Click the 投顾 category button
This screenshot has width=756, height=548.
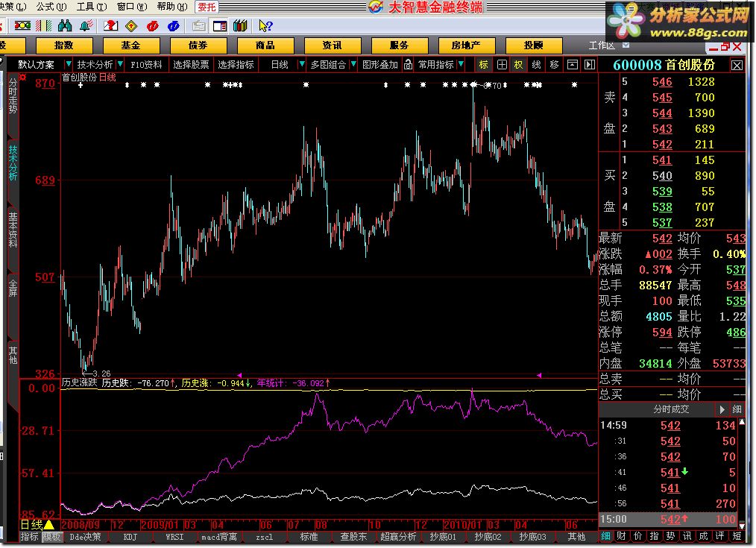[x=534, y=45]
